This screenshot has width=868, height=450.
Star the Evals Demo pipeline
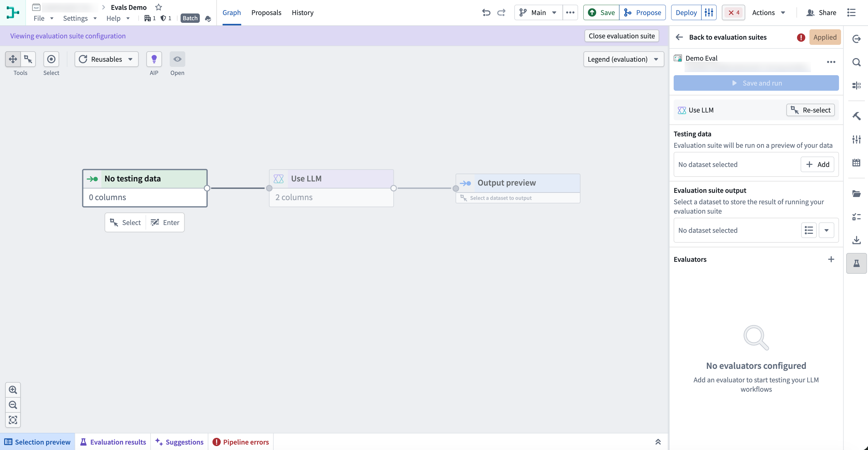click(158, 7)
